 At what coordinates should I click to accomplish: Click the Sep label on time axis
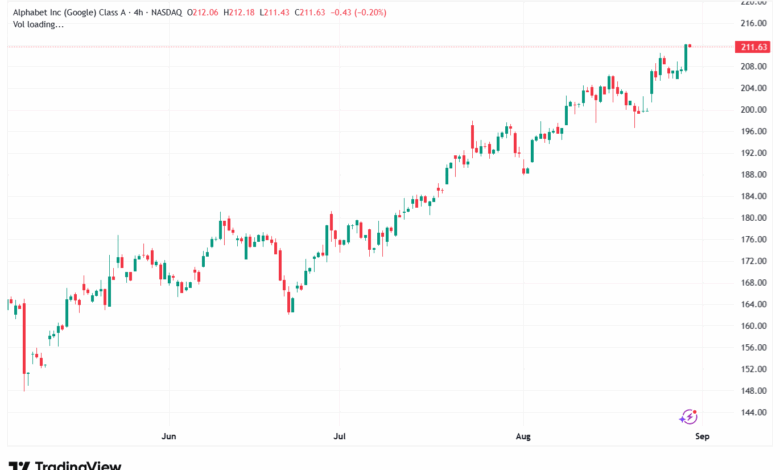tap(702, 437)
